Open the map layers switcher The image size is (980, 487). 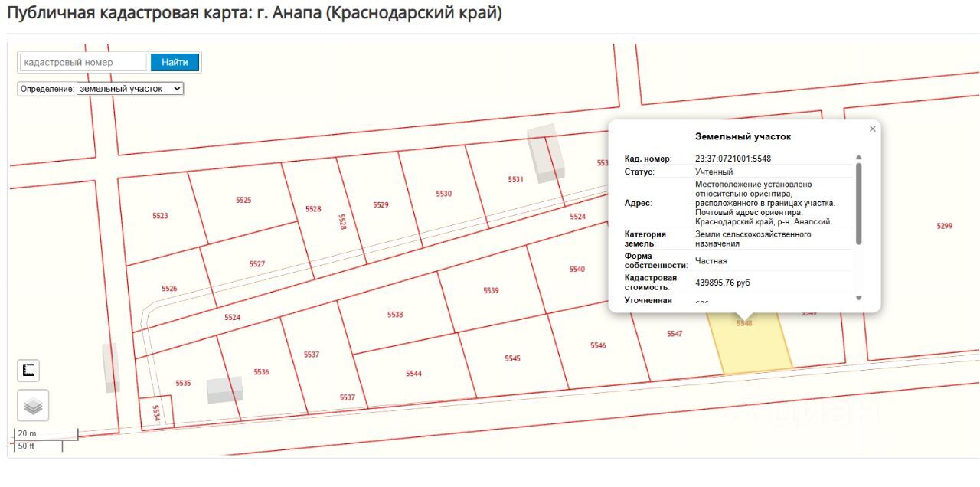[33, 406]
